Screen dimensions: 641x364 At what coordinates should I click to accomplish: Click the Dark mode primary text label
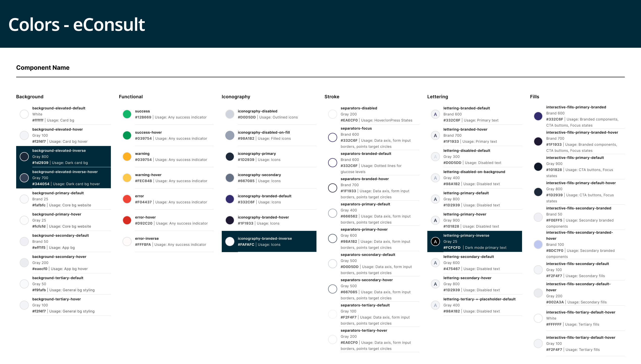486,248
